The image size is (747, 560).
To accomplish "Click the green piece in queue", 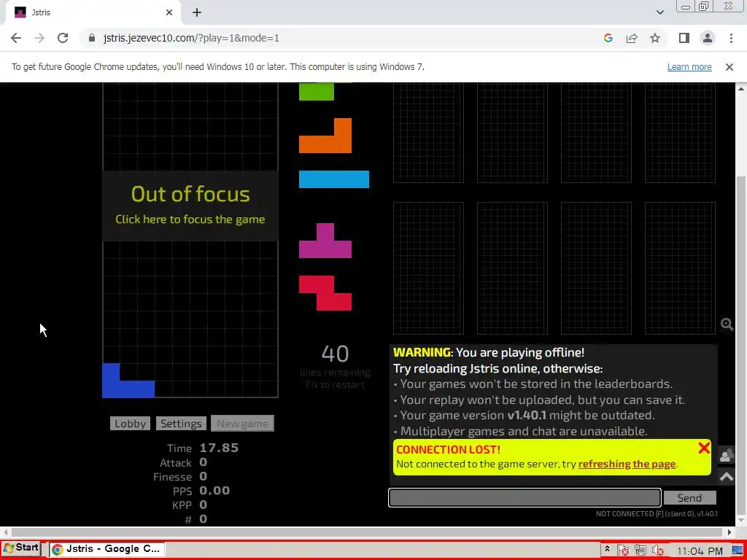I will tap(317, 91).
